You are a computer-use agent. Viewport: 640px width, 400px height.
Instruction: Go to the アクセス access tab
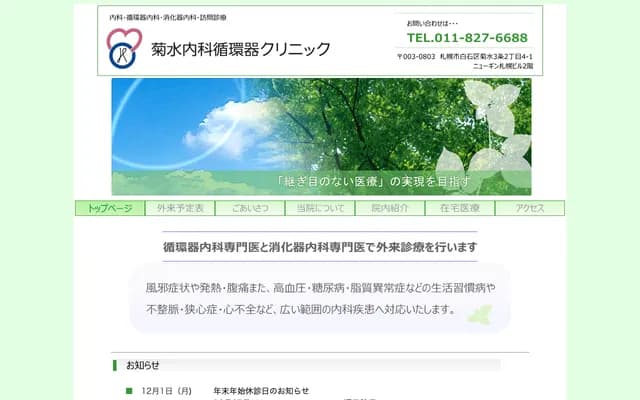[x=530, y=208]
